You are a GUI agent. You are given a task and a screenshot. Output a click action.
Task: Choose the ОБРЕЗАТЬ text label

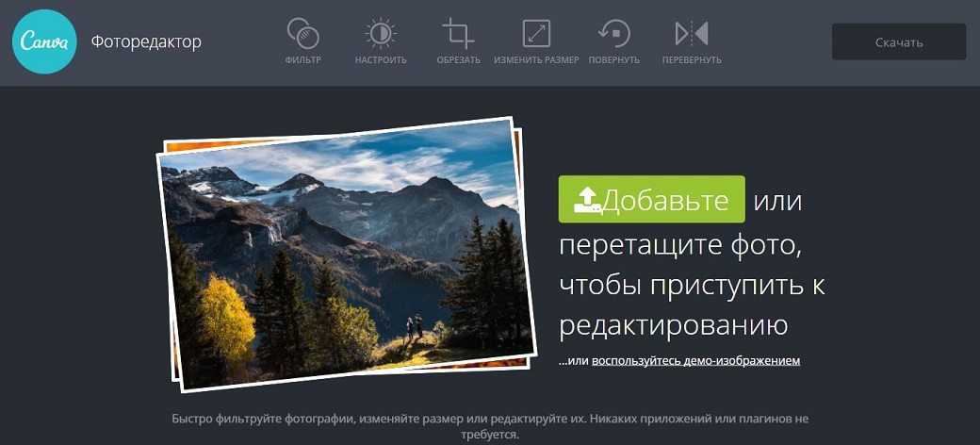(x=458, y=60)
